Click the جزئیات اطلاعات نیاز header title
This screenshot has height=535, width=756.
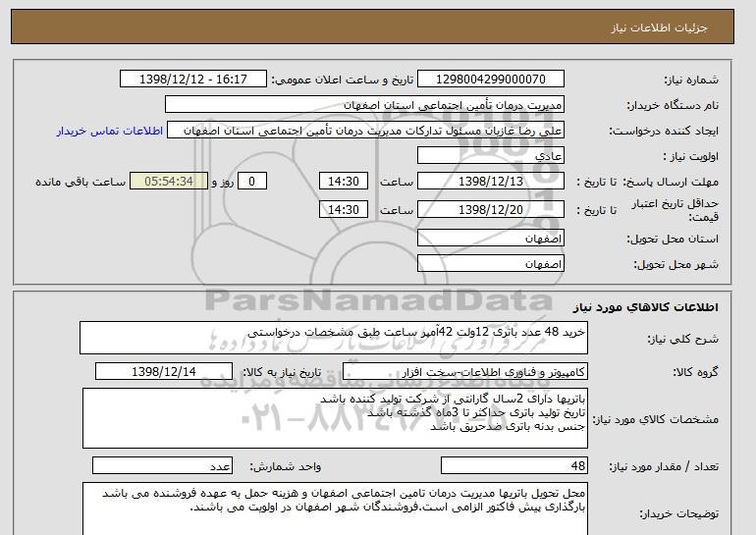coord(659,27)
